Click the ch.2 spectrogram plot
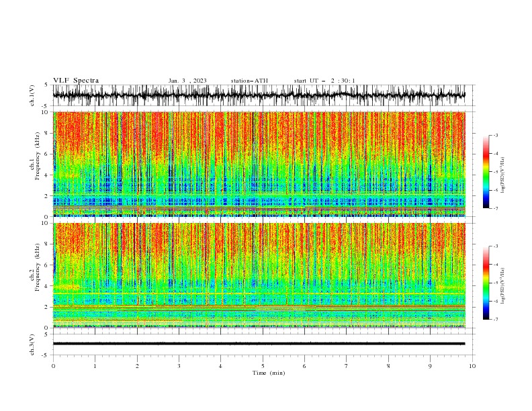532x411 pixels. pos(259,275)
